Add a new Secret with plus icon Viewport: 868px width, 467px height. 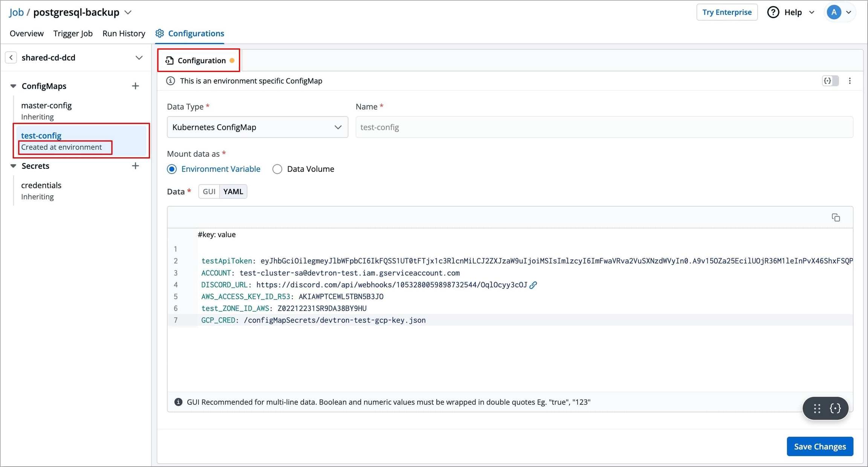point(135,166)
